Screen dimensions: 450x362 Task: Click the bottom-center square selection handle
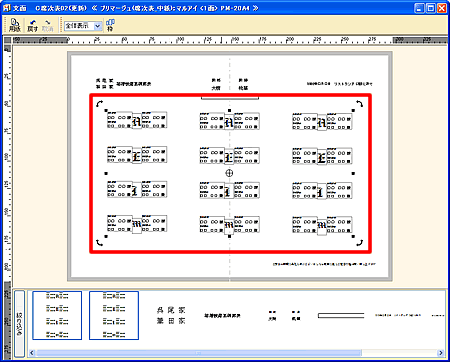point(229,236)
